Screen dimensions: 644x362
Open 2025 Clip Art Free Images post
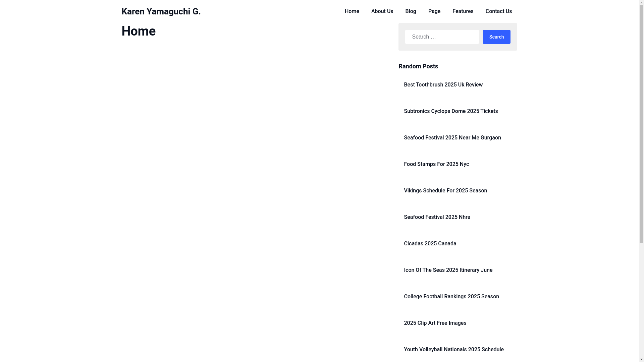pos(435,323)
